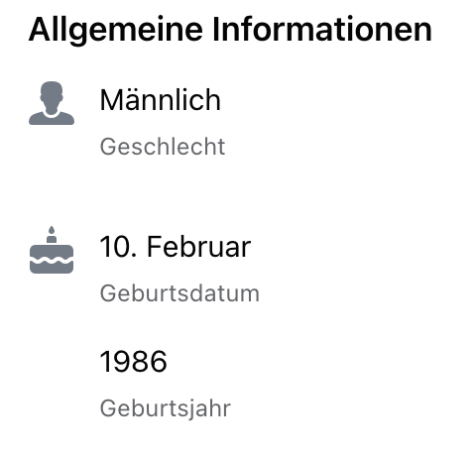Click the candle flame on cake icon
The height and width of the screenshot is (456, 476).
click(x=52, y=230)
